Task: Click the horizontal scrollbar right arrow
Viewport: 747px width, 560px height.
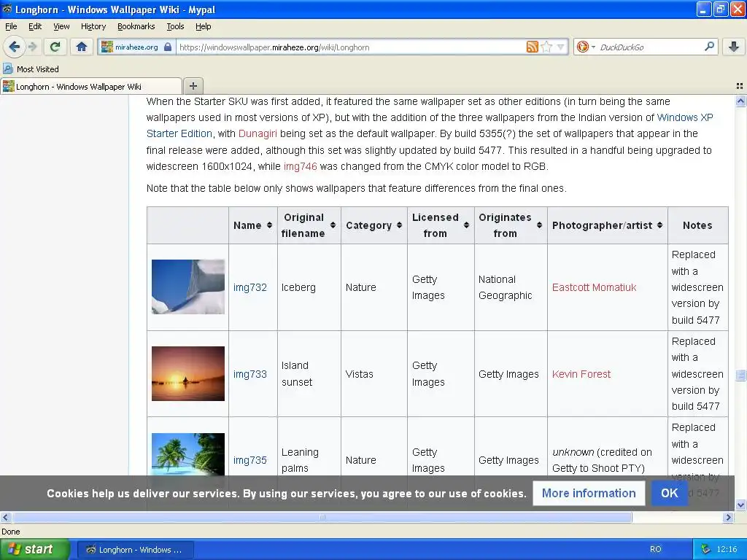Action: [x=729, y=517]
